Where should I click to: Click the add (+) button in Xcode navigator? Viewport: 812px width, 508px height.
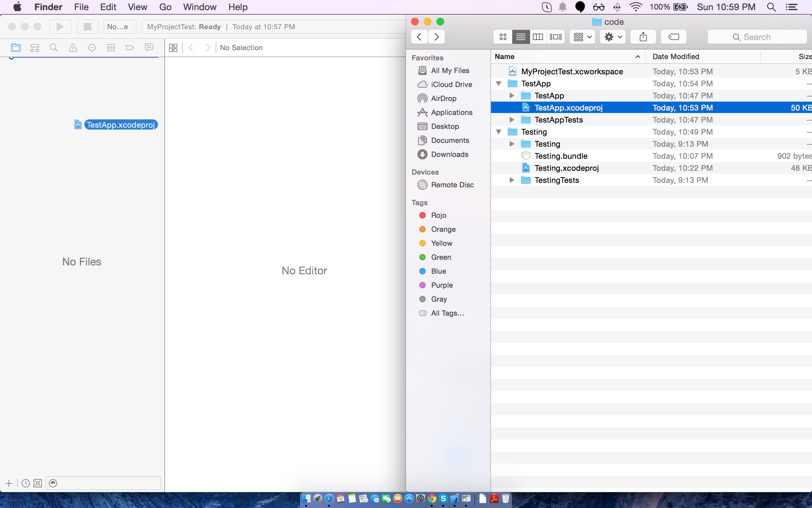point(9,483)
